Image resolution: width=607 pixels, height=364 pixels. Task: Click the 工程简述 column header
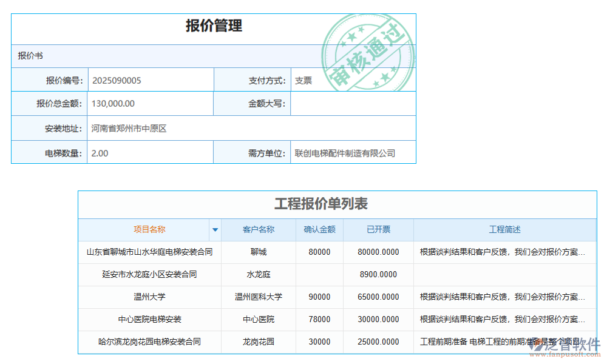tap(505, 229)
